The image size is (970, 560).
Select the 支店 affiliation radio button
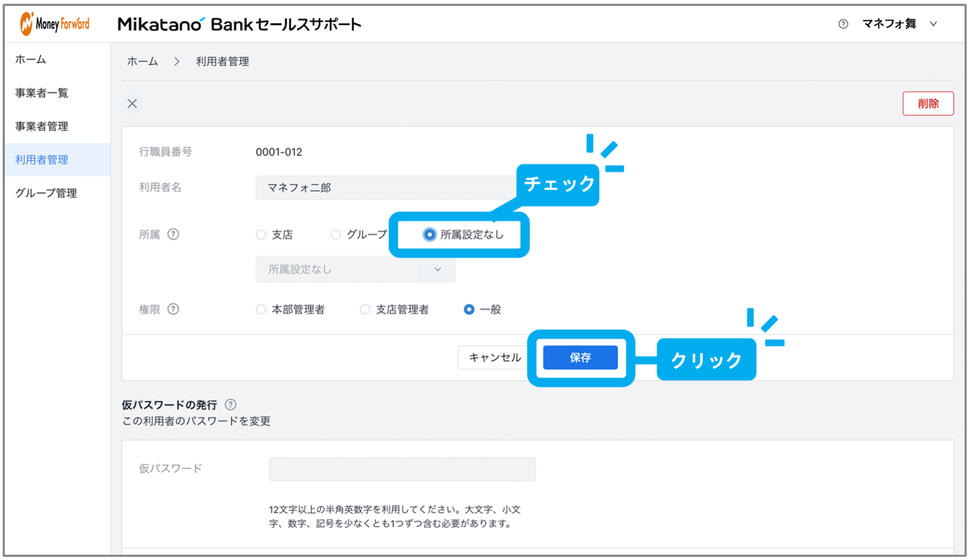point(261,235)
